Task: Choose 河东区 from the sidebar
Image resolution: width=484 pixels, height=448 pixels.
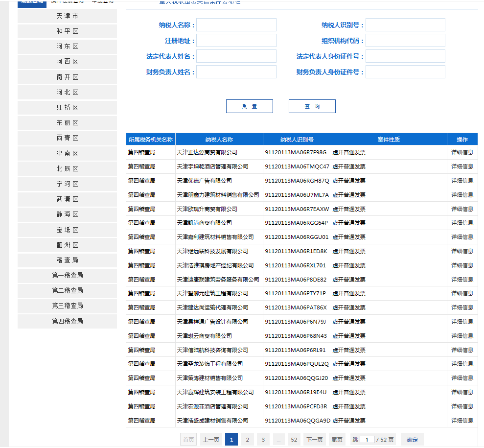Action: (68, 47)
